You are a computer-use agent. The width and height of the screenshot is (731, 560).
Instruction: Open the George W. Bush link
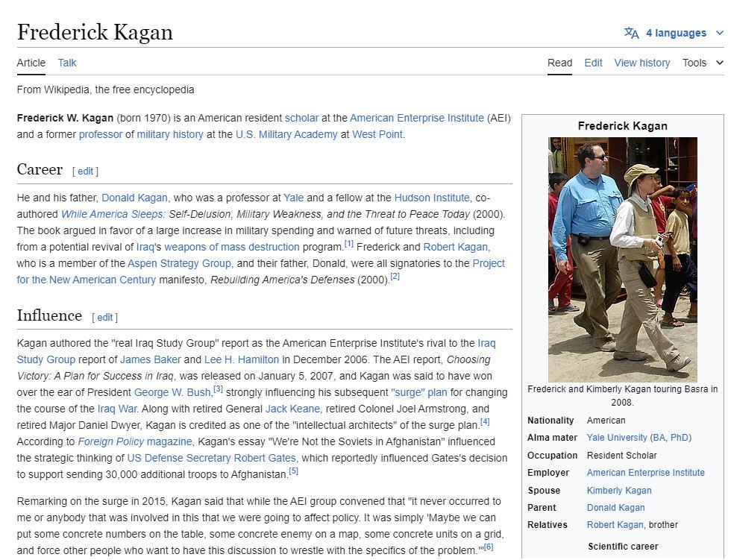172,392
